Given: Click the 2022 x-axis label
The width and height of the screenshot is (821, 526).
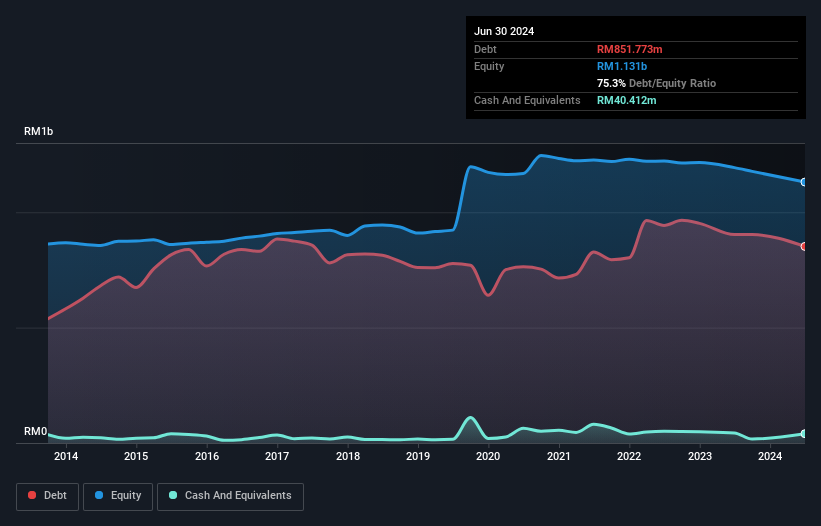Looking at the screenshot, I should [x=629, y=456].
